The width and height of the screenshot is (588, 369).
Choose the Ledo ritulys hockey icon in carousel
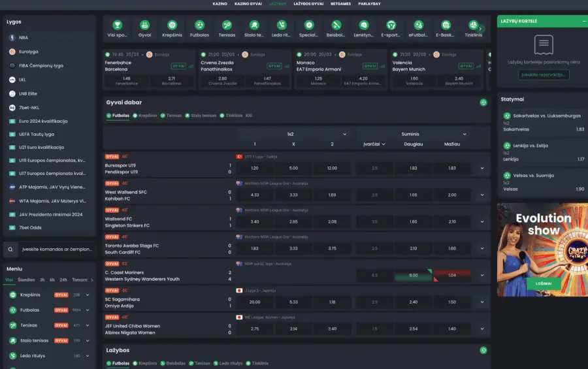tap(281, 26)
